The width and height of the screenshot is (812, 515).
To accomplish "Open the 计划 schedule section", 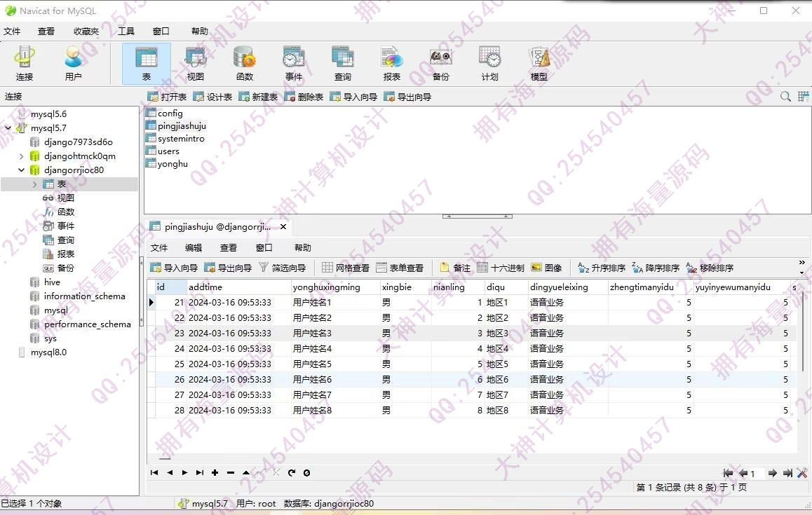I will tap(489, 63).
